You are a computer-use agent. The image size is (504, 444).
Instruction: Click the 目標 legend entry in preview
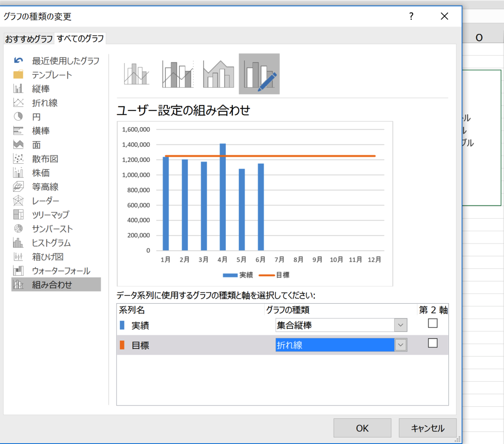[x=274, y=275]
